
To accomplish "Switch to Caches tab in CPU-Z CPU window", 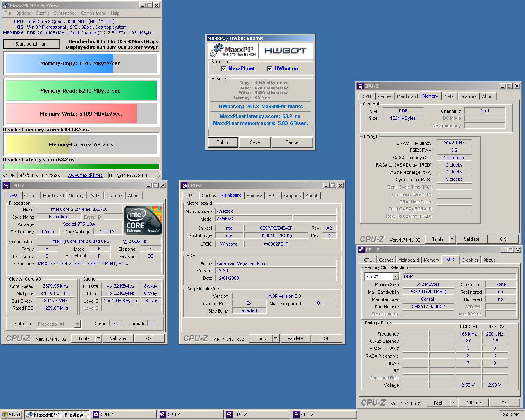I will [31, 196].
